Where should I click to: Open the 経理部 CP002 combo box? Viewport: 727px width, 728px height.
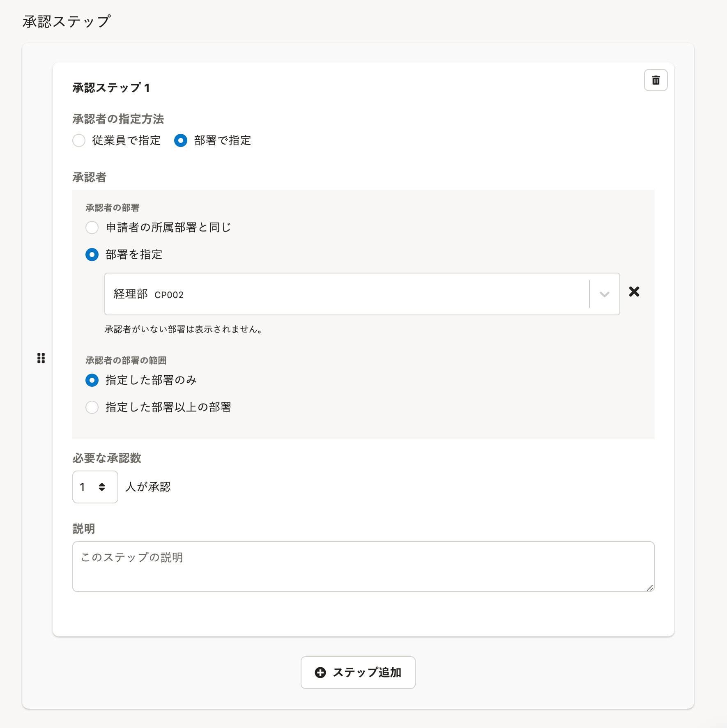click(362, 294)
